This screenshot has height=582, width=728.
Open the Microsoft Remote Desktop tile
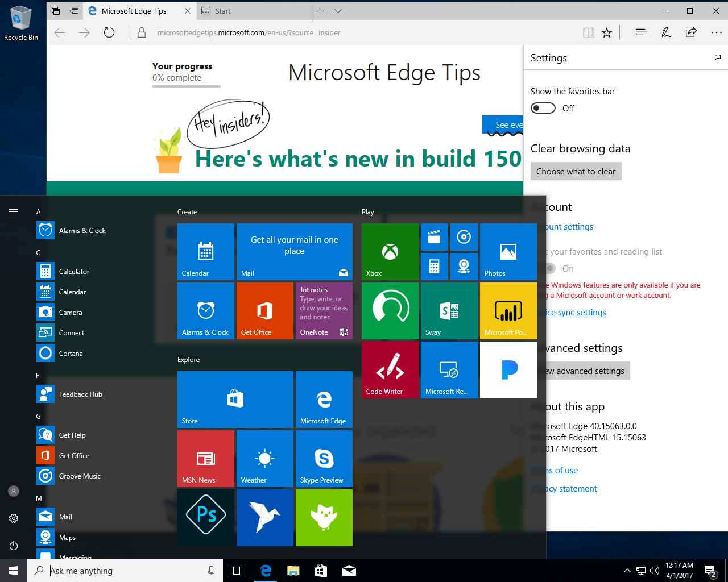(449, 370)
